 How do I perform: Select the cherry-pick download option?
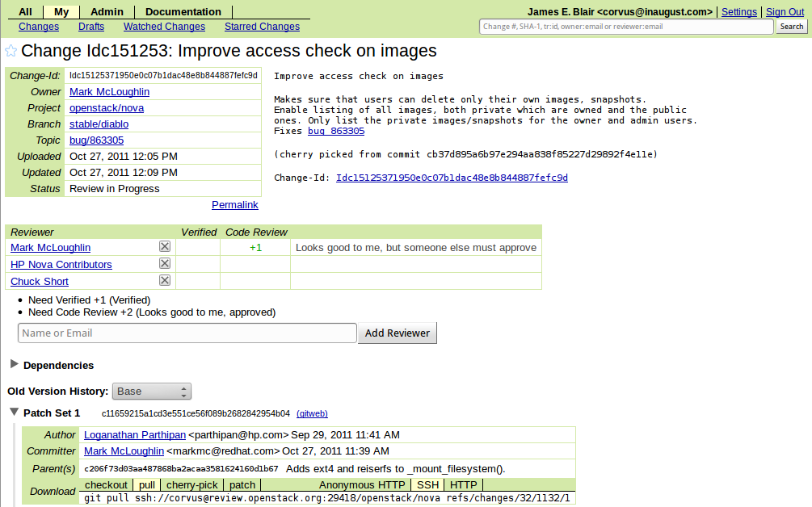[191, 485]
